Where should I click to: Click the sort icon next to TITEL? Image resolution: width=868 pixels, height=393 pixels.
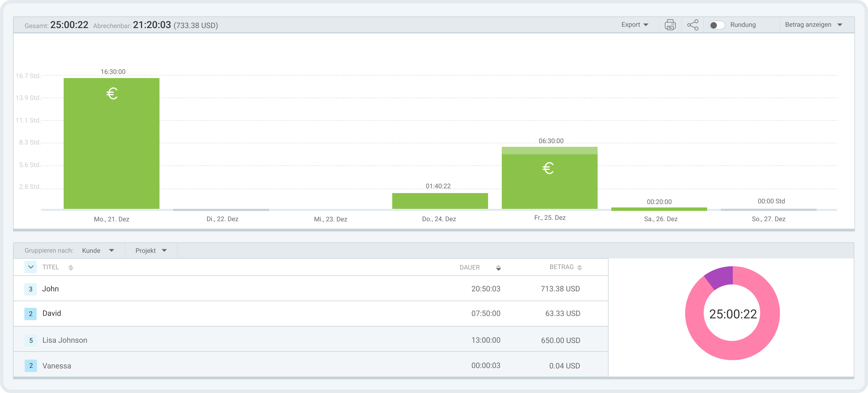pyautogui.click(x=71, y=267)
